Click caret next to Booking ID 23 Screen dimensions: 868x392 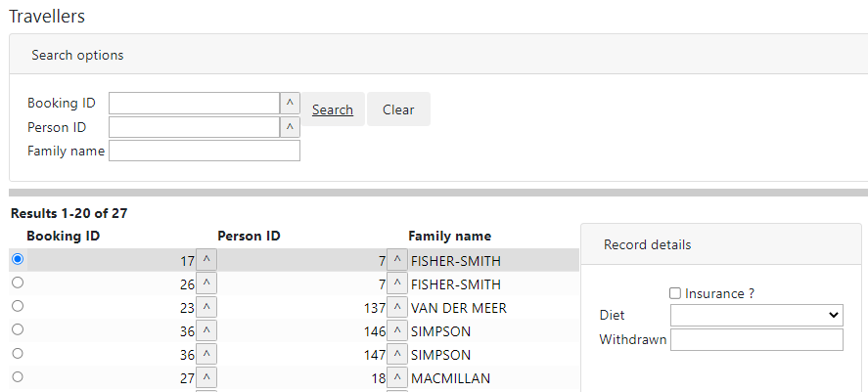pos(206,308)
